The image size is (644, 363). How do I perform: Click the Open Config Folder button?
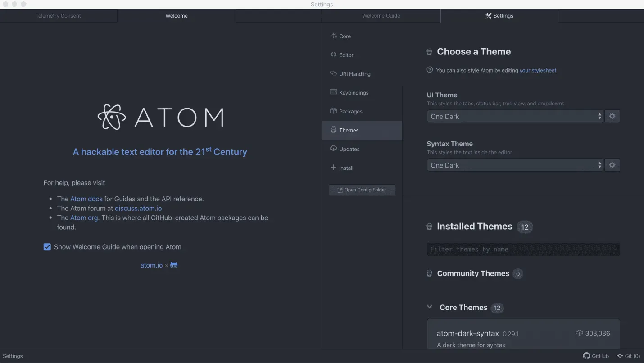point(362,190)
